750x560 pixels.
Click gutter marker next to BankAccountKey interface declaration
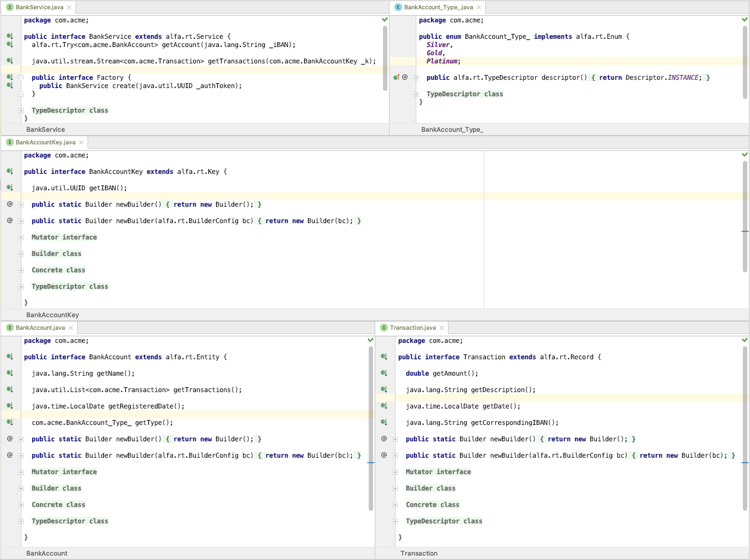click(x=10, y=171)
